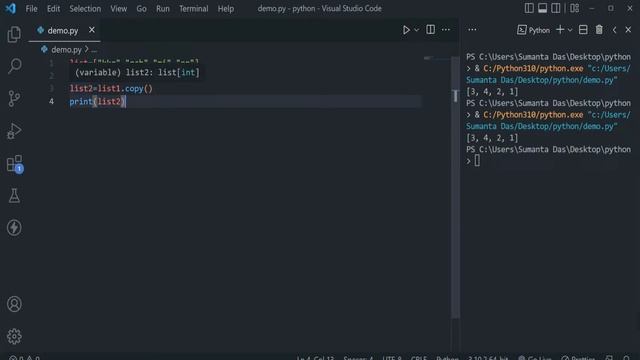Open the Run menu

pyautogui.click(x=162, y=9)
